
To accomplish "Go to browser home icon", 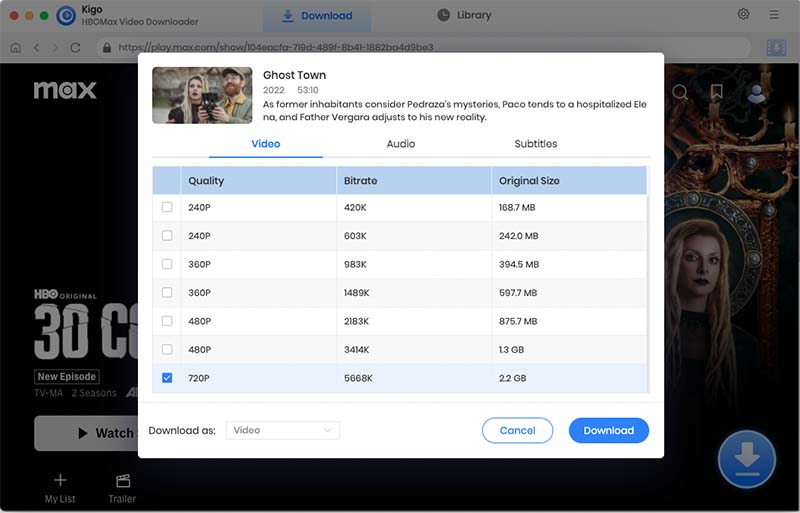I will pos(16,47).
